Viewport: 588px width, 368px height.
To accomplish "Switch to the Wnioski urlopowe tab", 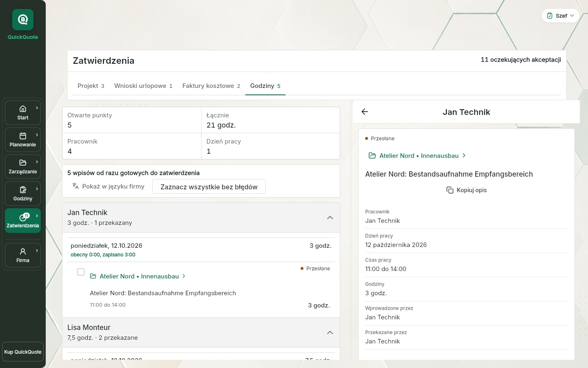I will pos(143,86).
